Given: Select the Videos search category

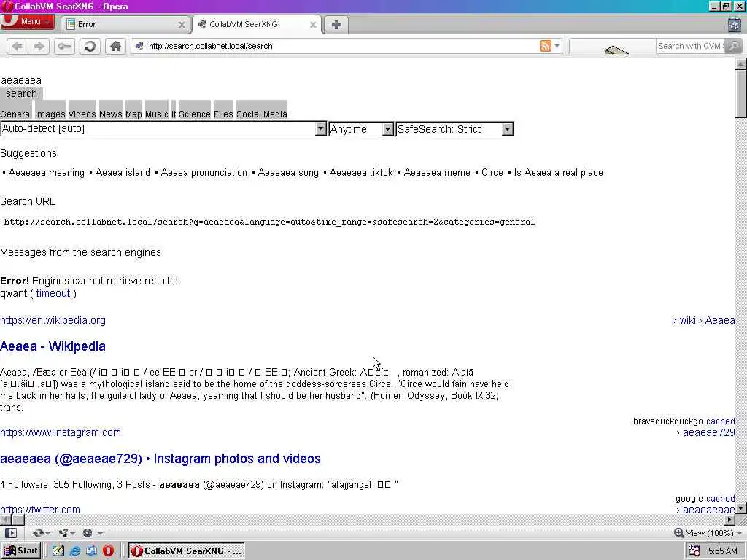Looking at the screenshot, I should click(82, 114).
